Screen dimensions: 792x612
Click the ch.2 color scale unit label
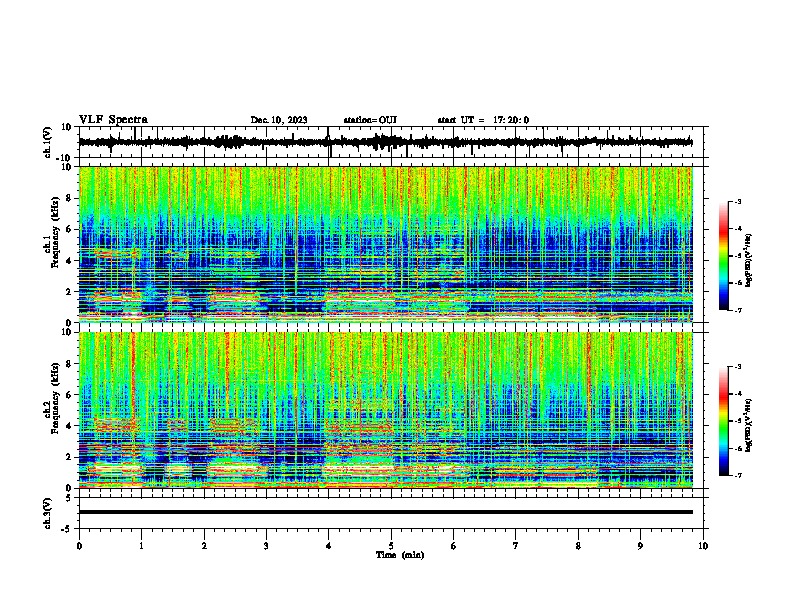(748, 424)
